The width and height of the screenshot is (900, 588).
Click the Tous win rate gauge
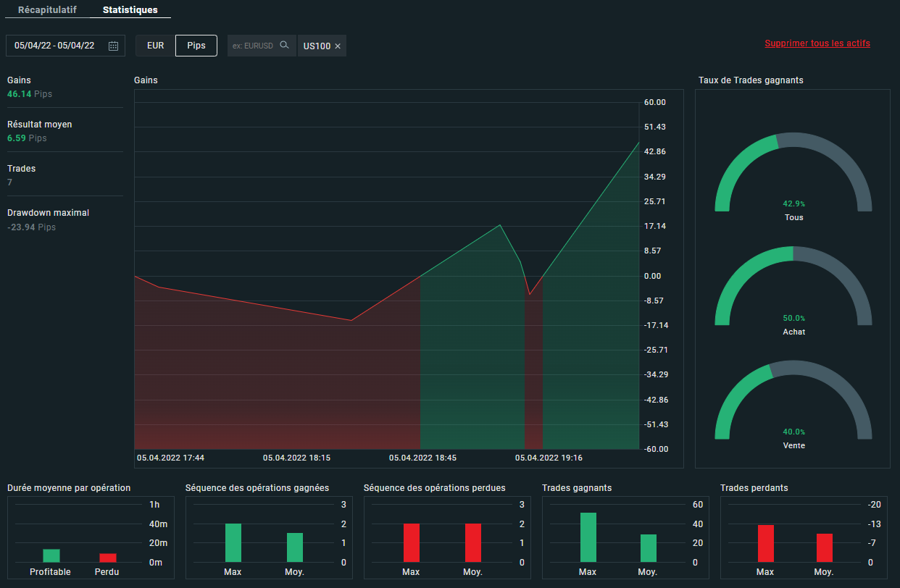793,174
